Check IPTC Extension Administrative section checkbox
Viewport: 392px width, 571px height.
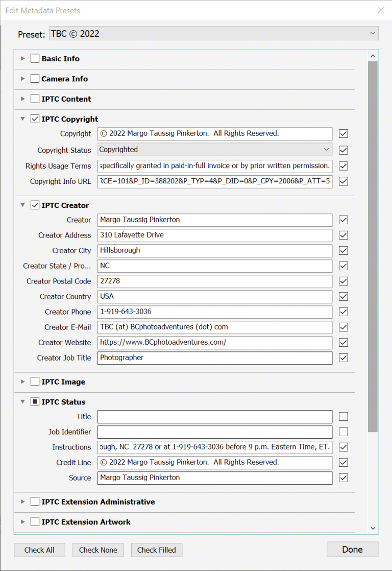35,502
